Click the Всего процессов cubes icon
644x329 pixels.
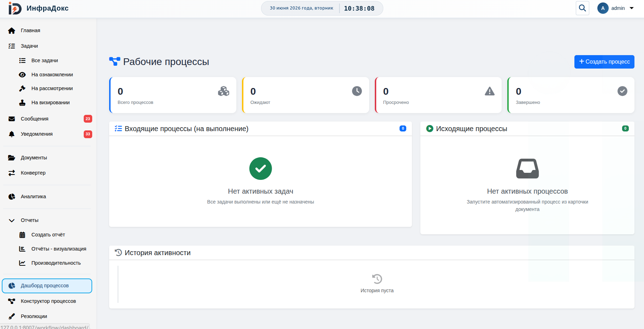(224, 91)
